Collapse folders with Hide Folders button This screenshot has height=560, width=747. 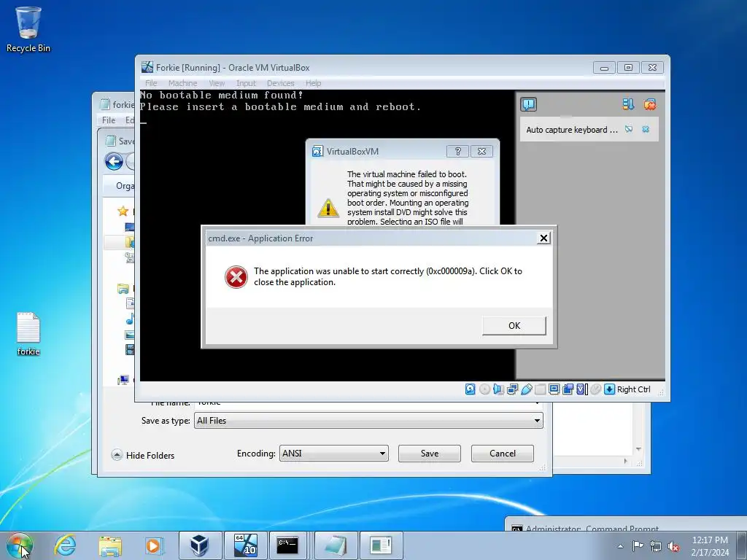point(143,455)
